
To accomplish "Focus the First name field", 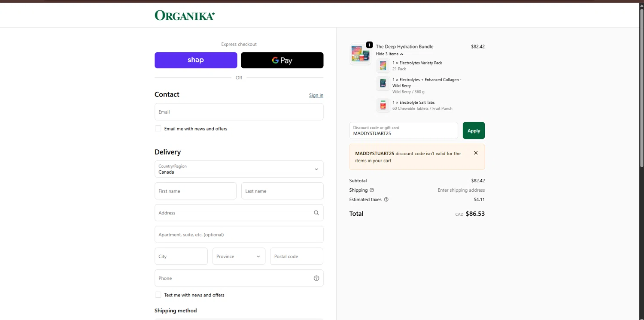I will click(x=195, y=191).
